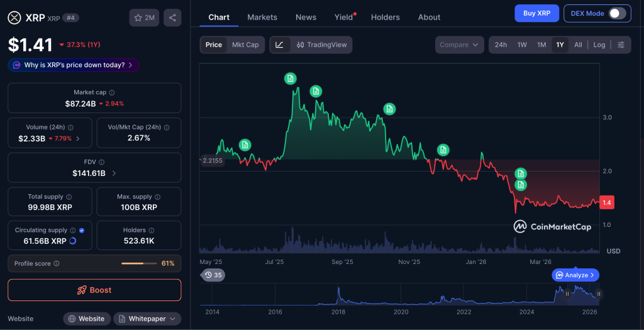
Task: Click the share icon next to the watchlist star
Action: click(172, 18)
